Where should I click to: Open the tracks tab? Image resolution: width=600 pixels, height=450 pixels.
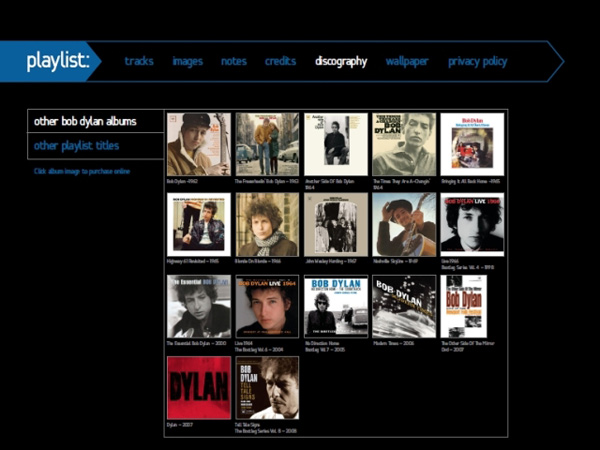pyautogui.click(x=139, y=61)
